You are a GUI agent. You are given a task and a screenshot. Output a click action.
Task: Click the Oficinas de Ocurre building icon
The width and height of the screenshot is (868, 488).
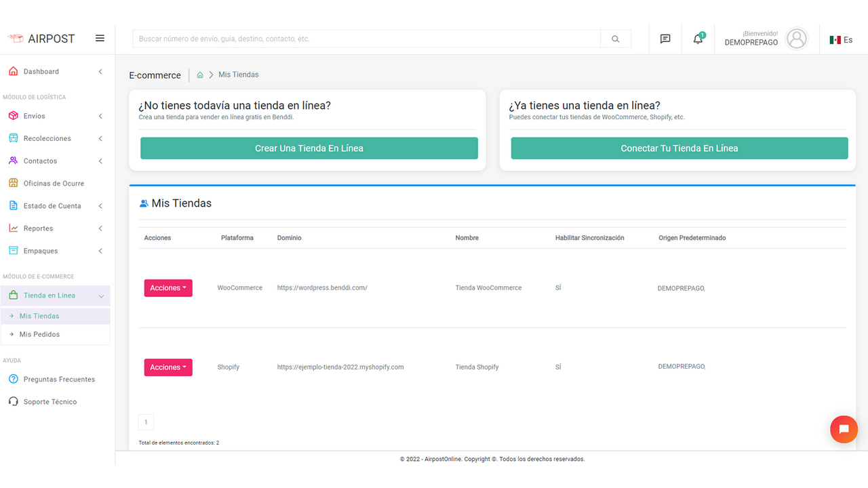pos(13,183)
